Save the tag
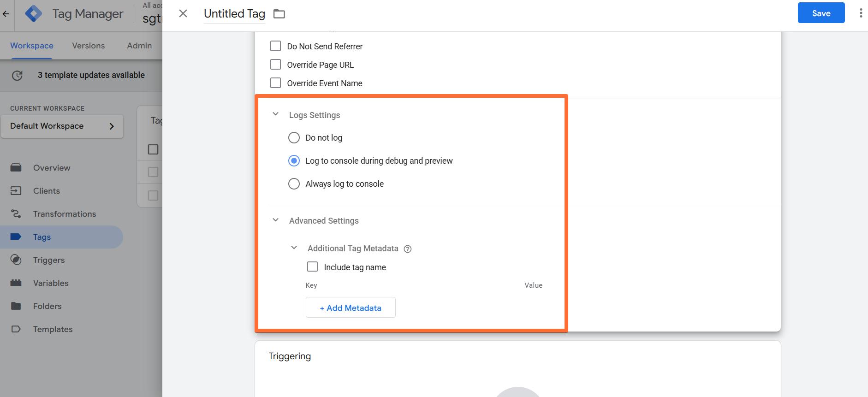Screen dimensions: 868x397 (821, 13)
